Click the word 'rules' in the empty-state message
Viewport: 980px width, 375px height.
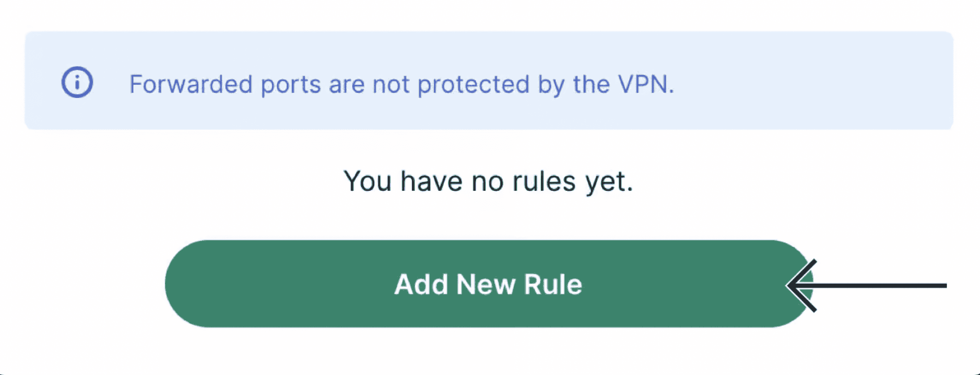point(544,182)
